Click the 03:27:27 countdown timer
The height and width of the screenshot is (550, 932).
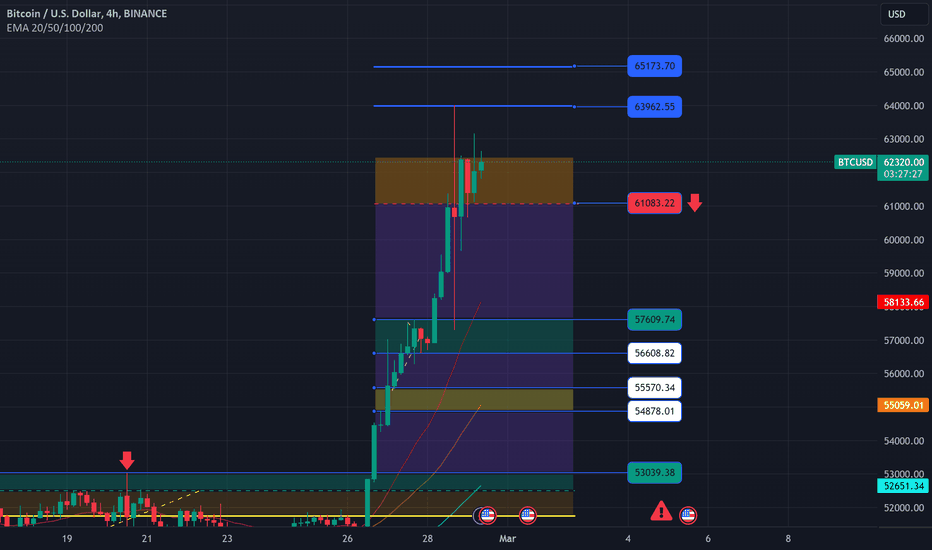(x=903, y=174)
